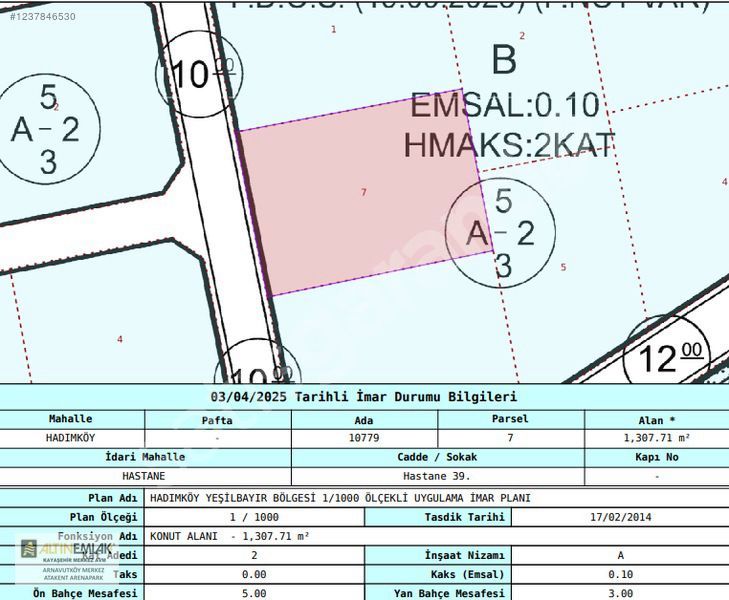Click the large letter B zone label
This screenshot has width=729, height=600.
(504, 60)
